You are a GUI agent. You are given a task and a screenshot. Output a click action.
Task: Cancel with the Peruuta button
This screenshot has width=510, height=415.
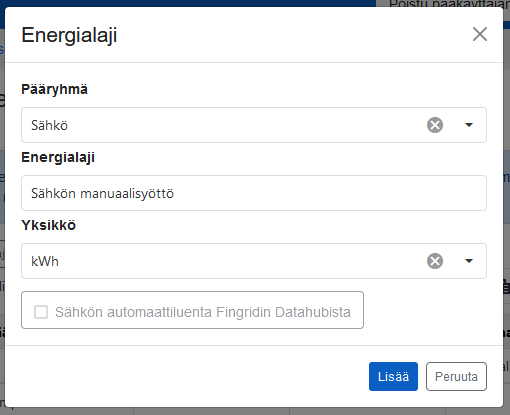tap(456, 376)
